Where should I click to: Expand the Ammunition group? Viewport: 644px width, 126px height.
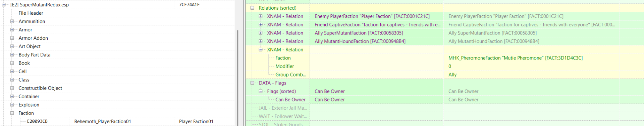click(12, 21)
